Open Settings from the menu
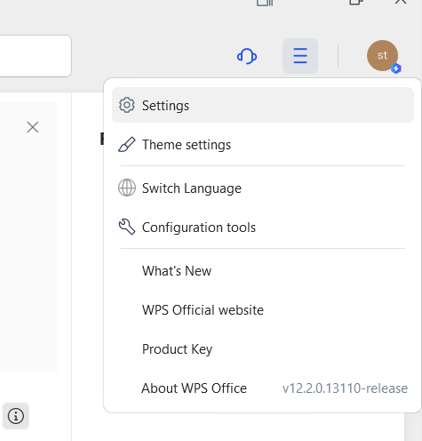 (263, 105)
